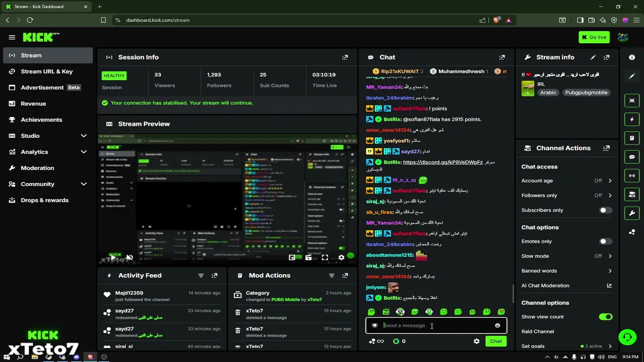
Task: Click the right rail pencil edit icon
Action: [632, 76]
